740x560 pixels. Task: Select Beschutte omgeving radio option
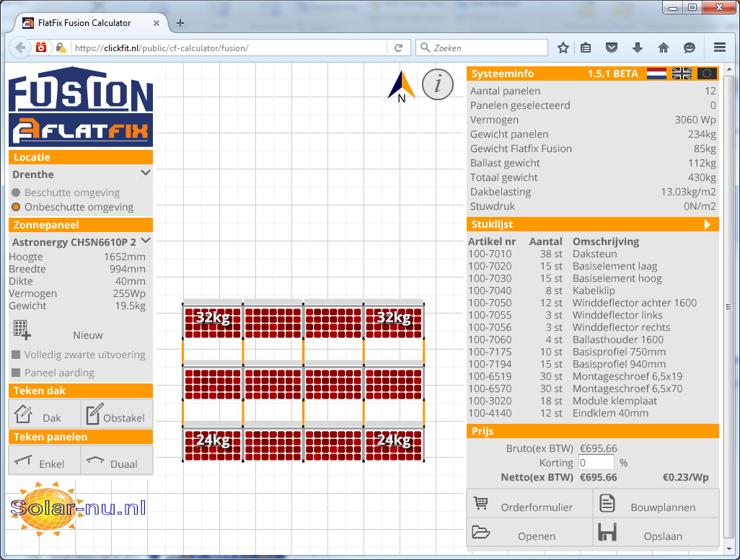[16, 192]
